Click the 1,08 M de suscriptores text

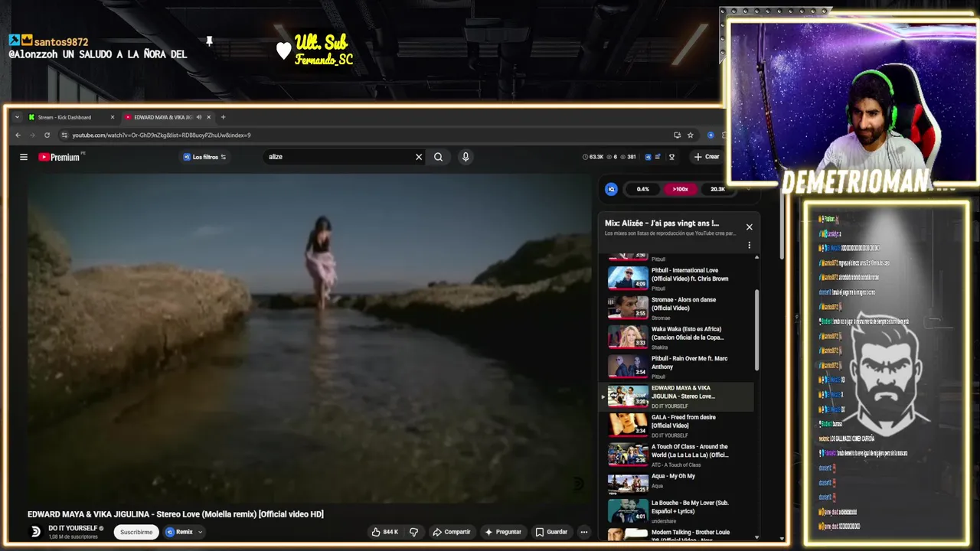tap(73, 537)
